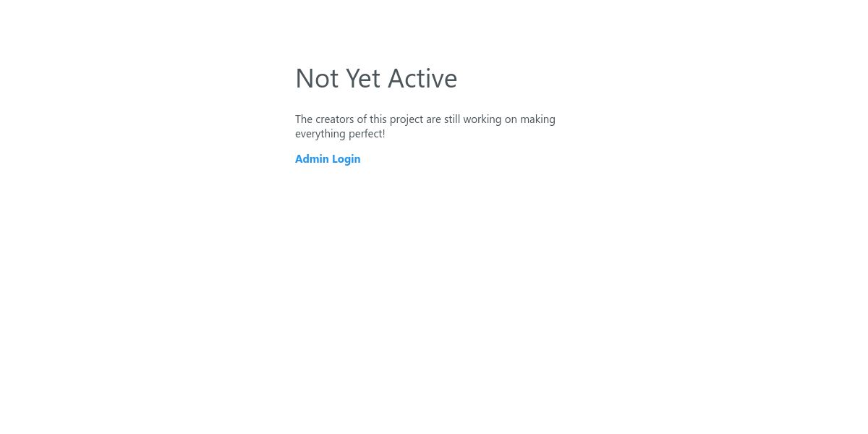Select the 'everything perfect!' text line
The width and height of the screenshot is (868, 434).
[340, 134]
